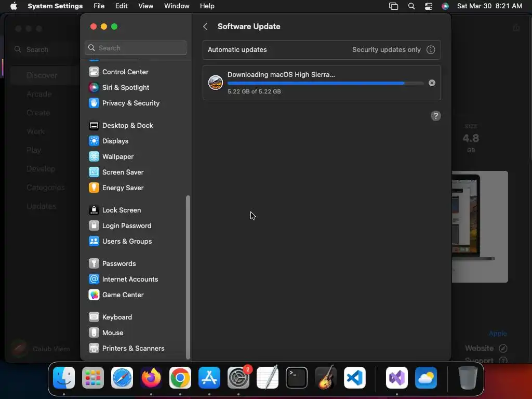Open the System Settings app menu
Image resolution: width=532 pixels, height=399 pixels.
point(55,6)
